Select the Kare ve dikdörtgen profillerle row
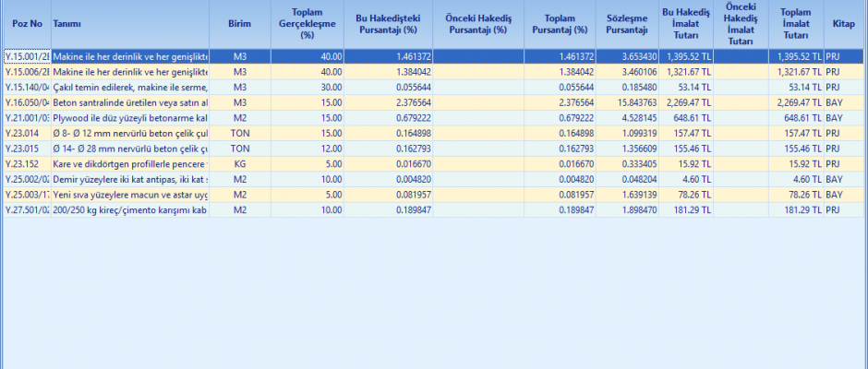 pos(129,163)
